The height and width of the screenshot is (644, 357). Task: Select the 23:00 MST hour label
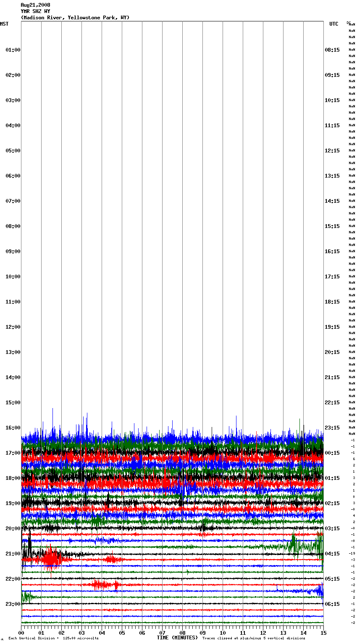click(13, 604)
